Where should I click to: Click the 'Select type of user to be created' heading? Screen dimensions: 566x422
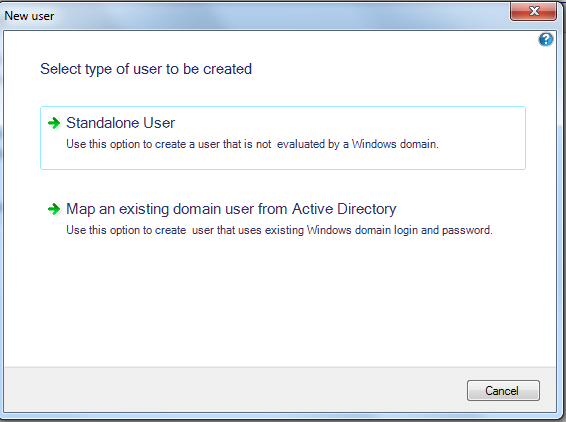tap(146, 69)
